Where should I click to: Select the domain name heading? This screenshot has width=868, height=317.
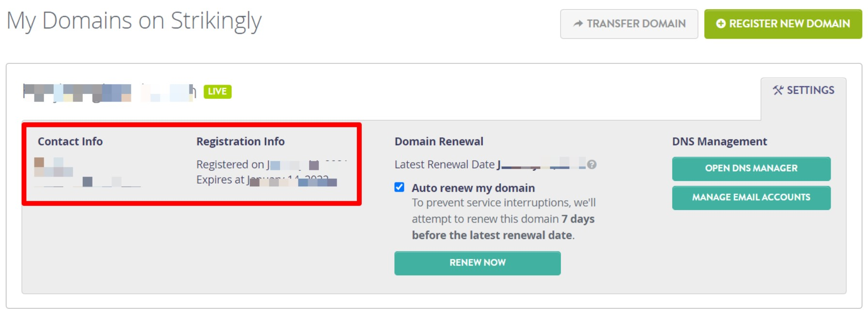(x=107, y=91)
